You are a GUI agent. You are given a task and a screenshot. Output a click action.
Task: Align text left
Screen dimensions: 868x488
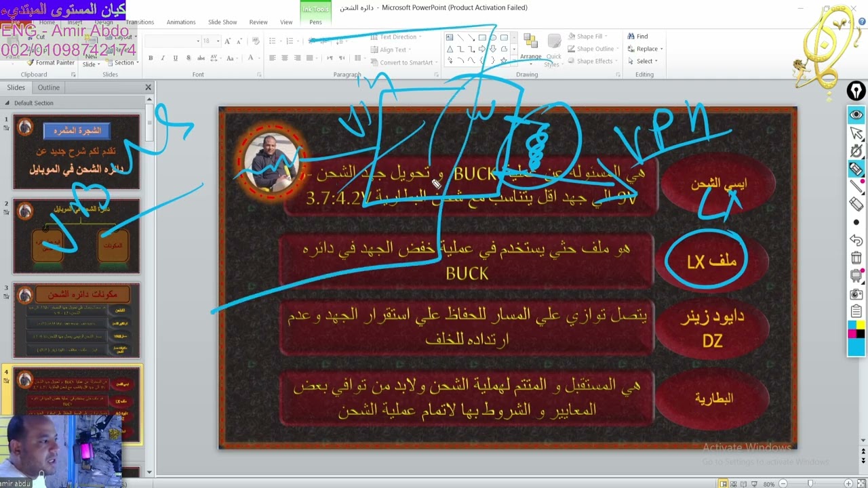pyautogui.click(x=272, y=58)
